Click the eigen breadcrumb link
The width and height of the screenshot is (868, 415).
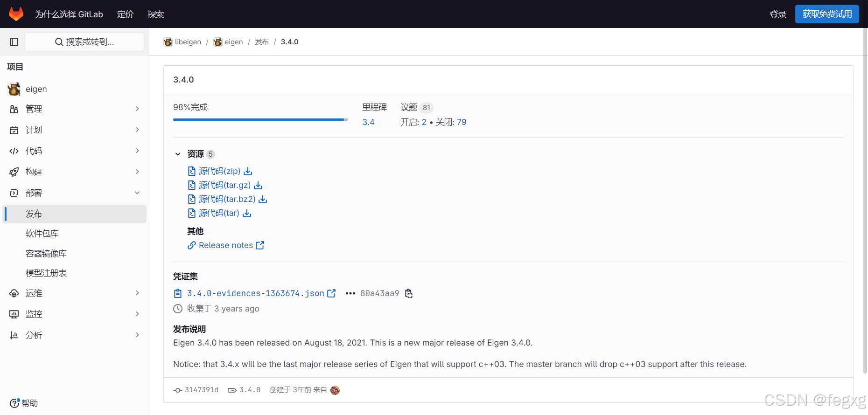point(234,42)
